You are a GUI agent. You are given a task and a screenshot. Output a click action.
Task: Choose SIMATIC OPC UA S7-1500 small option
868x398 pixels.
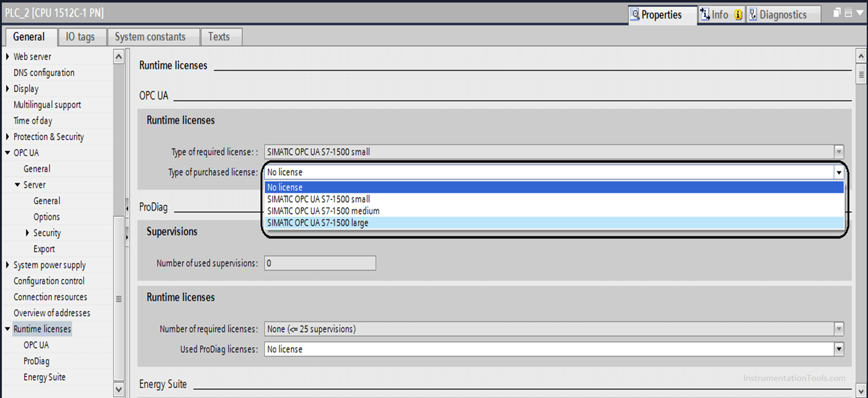[x=554, y=199]
